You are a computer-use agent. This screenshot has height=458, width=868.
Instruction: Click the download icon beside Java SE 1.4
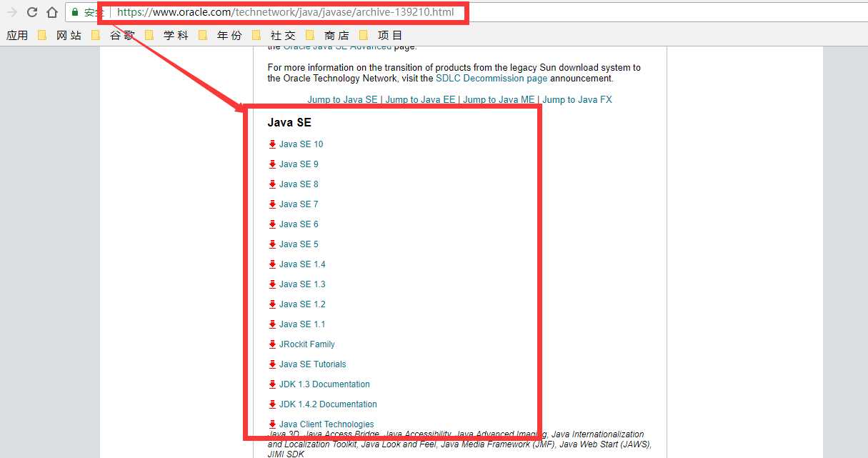click(x=272, y=264)
